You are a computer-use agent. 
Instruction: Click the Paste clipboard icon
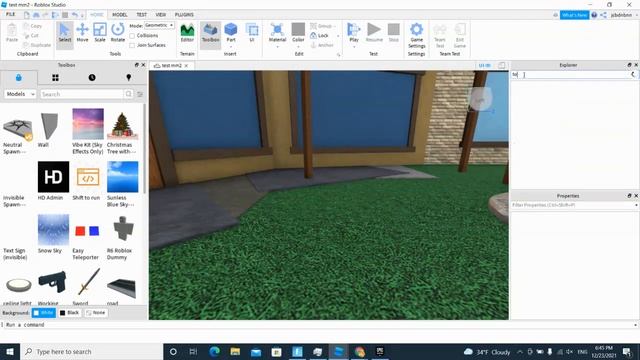point(12,33)
